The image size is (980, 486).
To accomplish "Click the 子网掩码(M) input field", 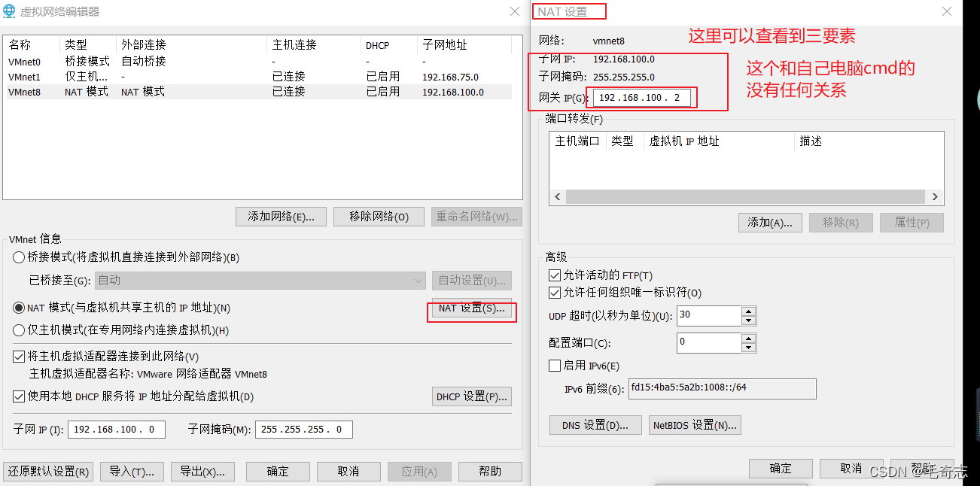I will click(304, 430).
